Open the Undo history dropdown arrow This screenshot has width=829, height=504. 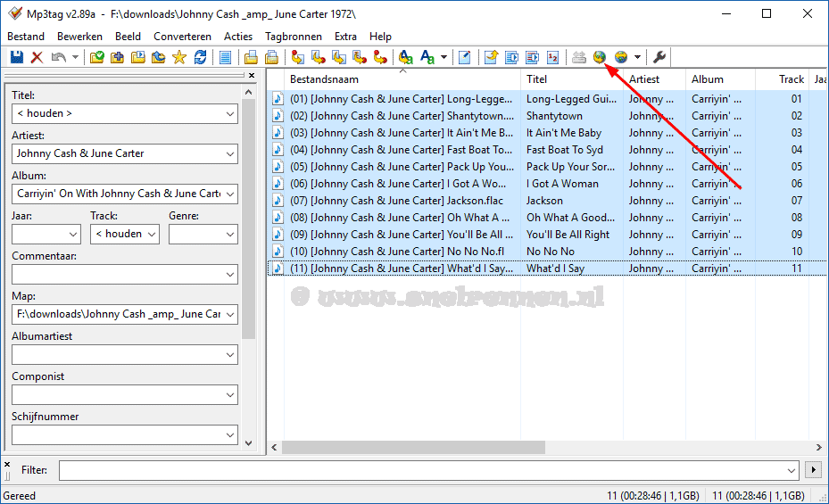(x=75, y=57)
